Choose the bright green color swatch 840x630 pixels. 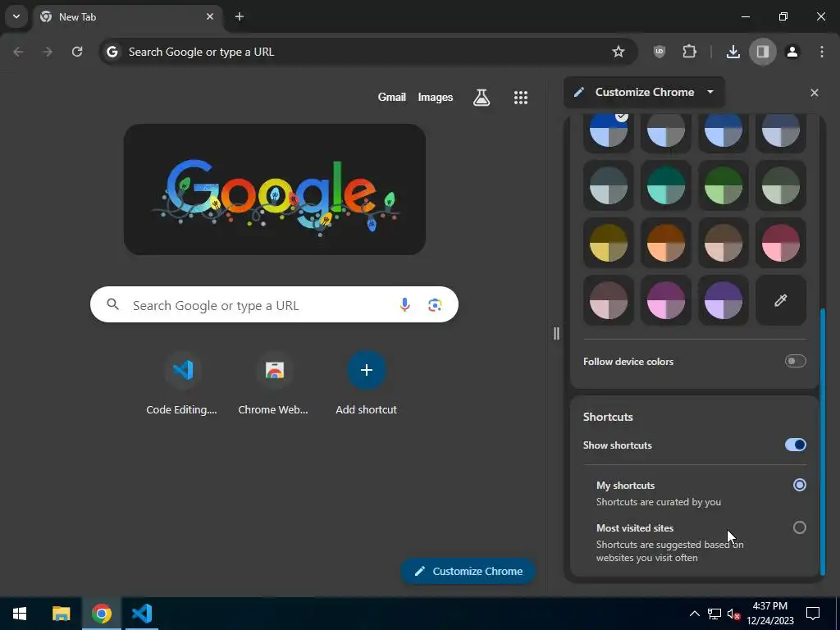tap(724, 185)
